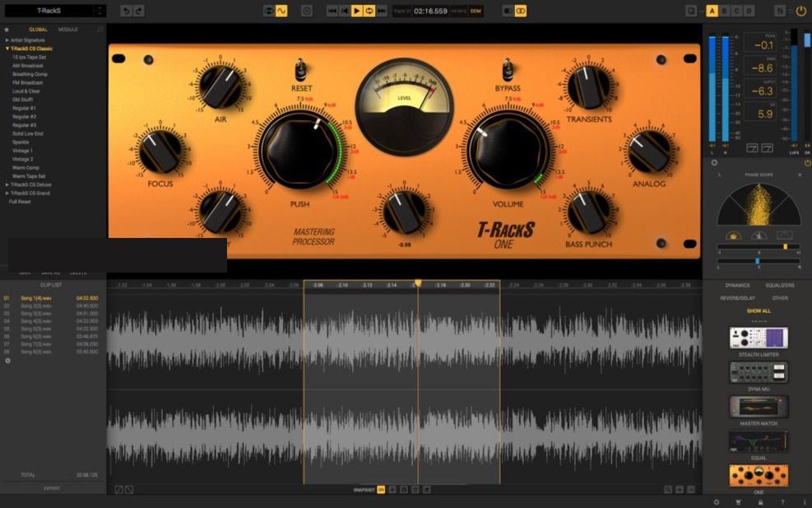
Task: Click the yellow stereo width slider handle
Action: click(785, 247)
